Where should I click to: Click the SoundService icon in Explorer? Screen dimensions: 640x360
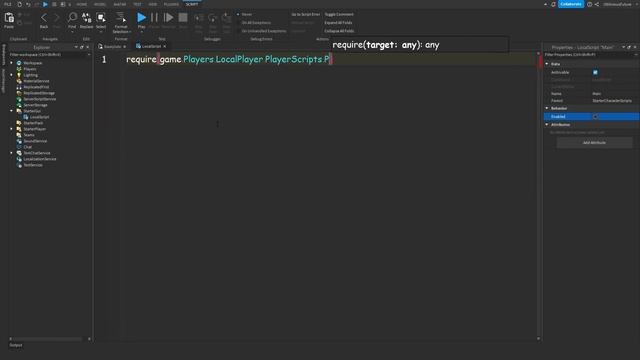coord(19,141)
